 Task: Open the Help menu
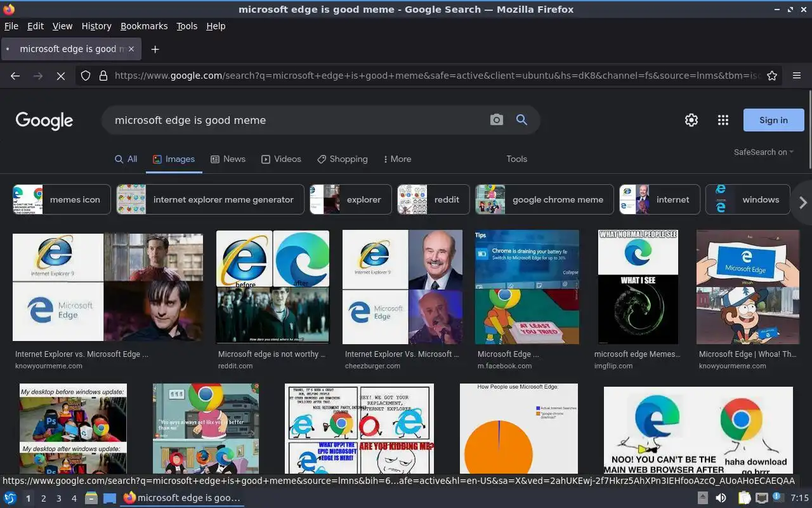(216, 26)
